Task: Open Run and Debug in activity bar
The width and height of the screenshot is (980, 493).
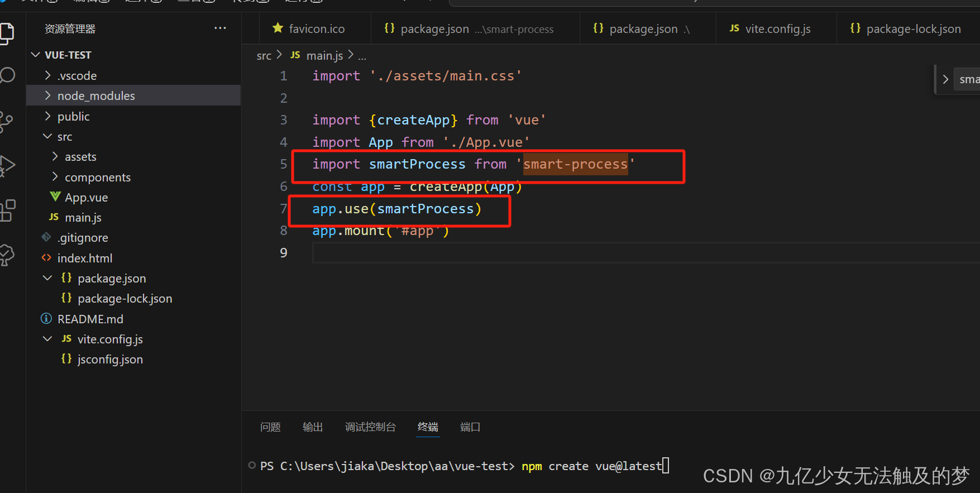Action: pos(7,166)
